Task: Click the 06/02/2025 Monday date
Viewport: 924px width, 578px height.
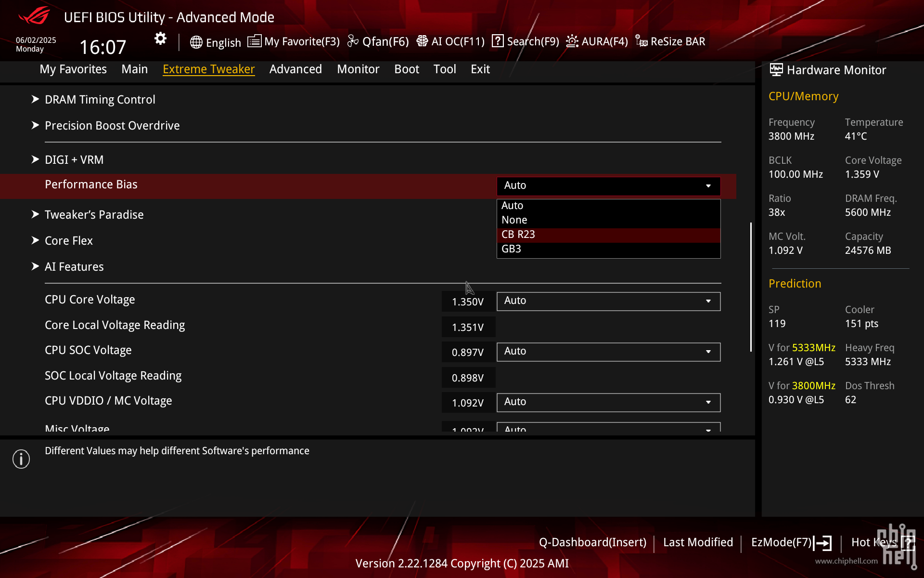Action: 36,44
